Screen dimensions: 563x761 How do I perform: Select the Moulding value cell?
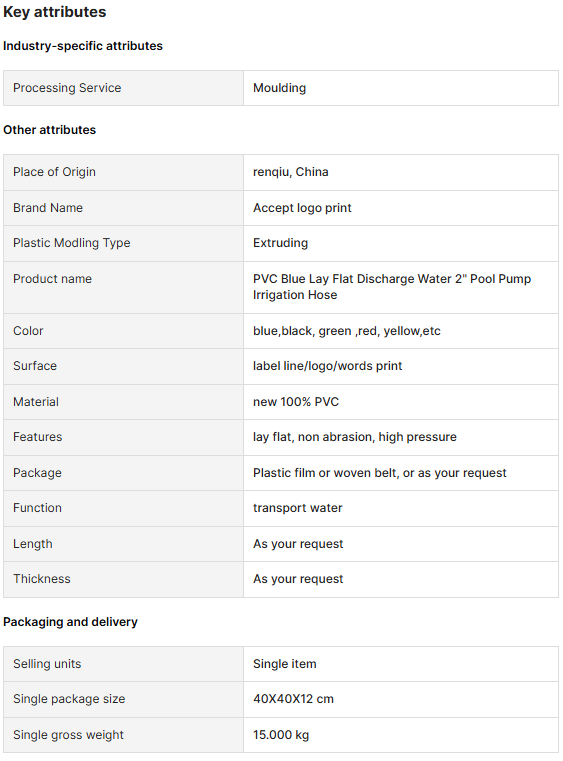[x=401, y=88]
